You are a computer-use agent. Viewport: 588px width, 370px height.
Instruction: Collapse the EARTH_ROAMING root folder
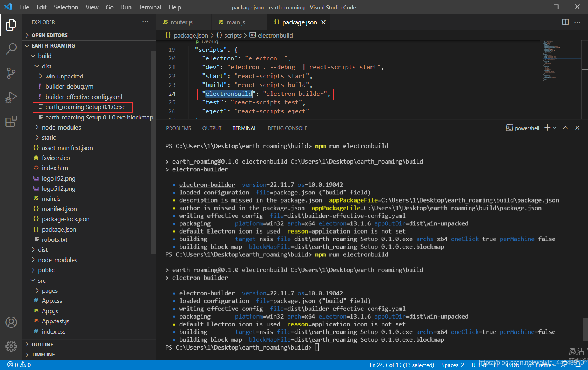(x=89, y=46)
